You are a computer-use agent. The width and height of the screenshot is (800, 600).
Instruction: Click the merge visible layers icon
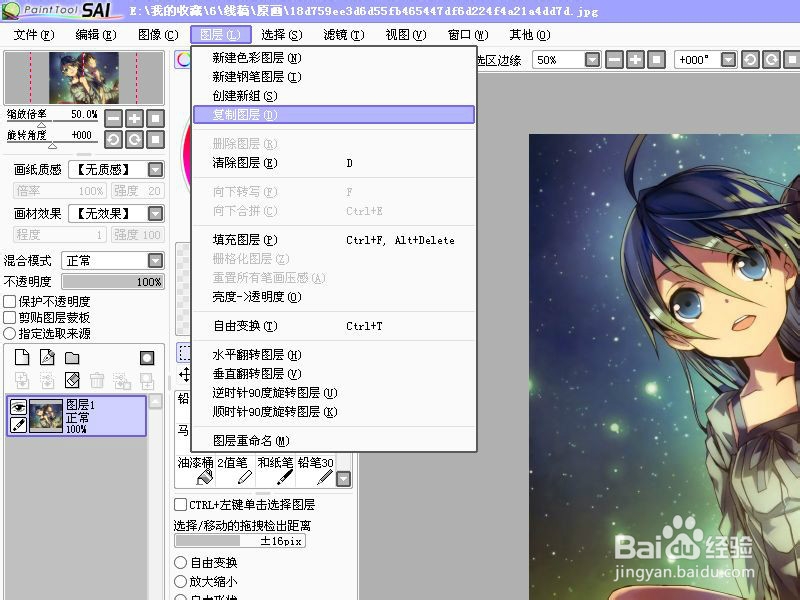[122, 380]
